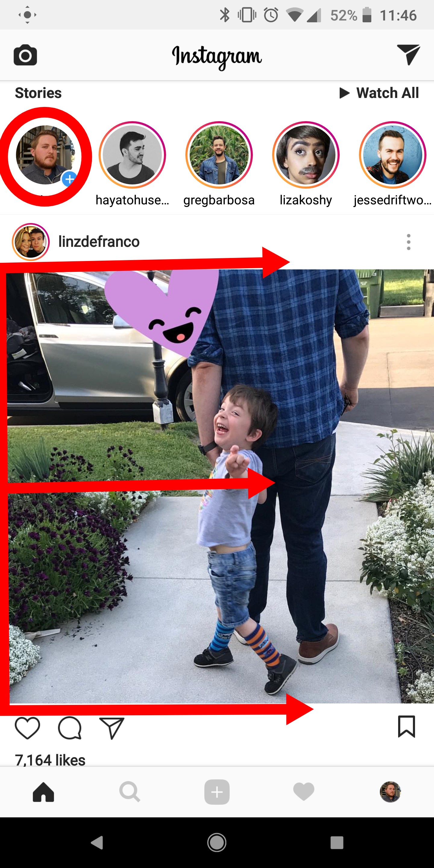View lizakoshy story
Image resolution: width=434 pixels, height=868 pixels.
click(306, 155)
